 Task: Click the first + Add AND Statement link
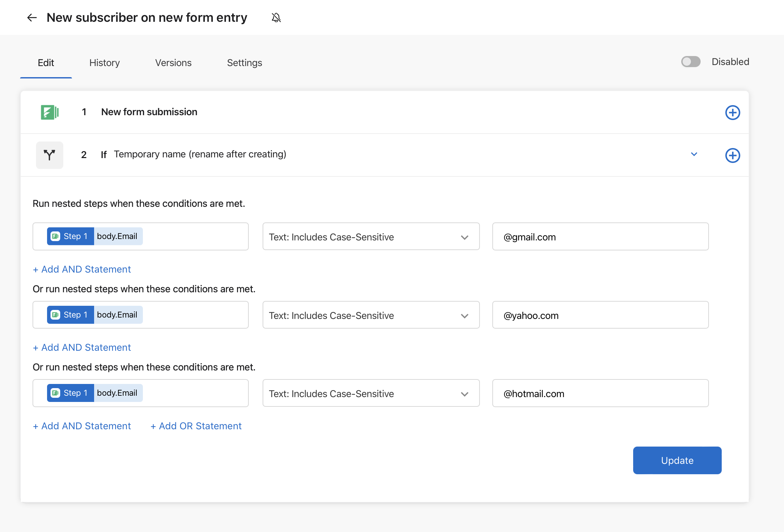click(82, 269)
